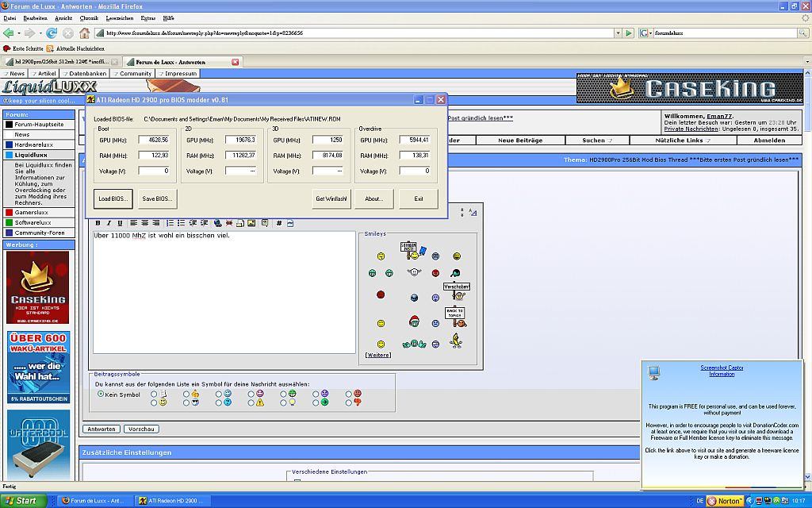Click in the forumdeluxx search box
This screenshot has height=508, width=812.
(725, 33)
